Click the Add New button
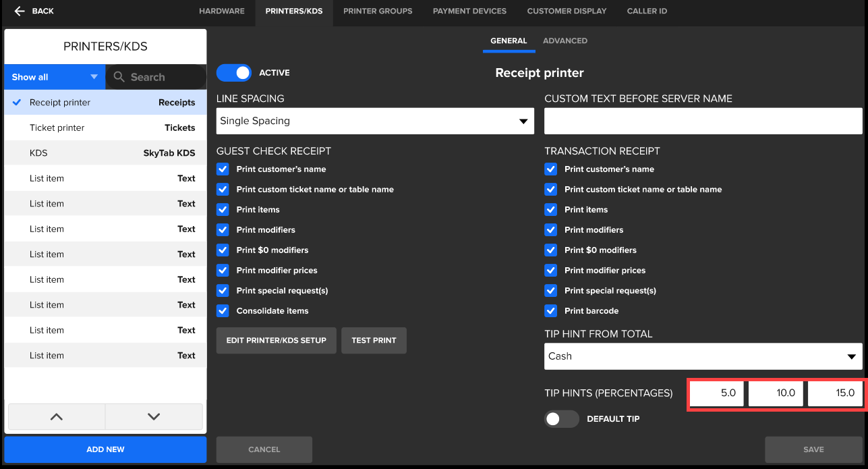868x469 pixels. (105, 449)
